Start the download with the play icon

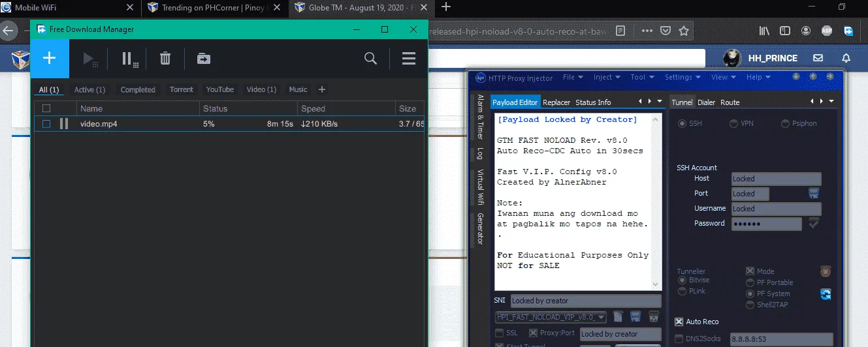coord(90,59)
